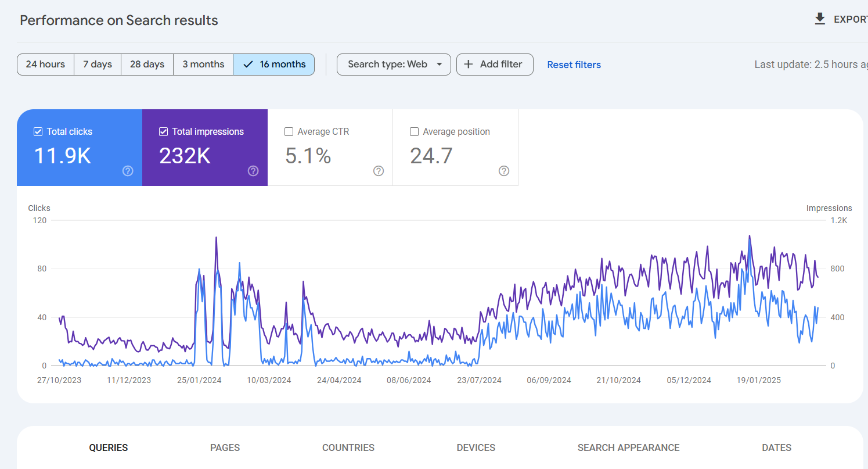Click the impressions peak near 25/01/2024 on chart
This screenshot has height=469, width=868.
coord(216,237)
